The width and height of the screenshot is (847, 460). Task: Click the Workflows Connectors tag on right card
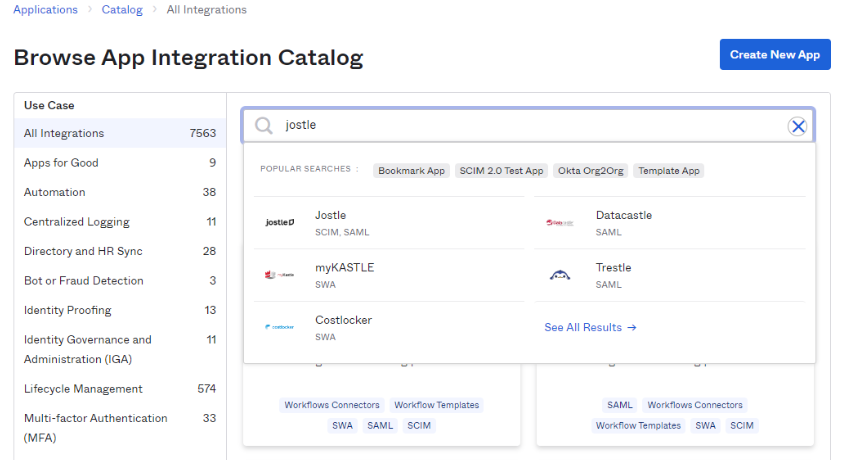(695, 405)
